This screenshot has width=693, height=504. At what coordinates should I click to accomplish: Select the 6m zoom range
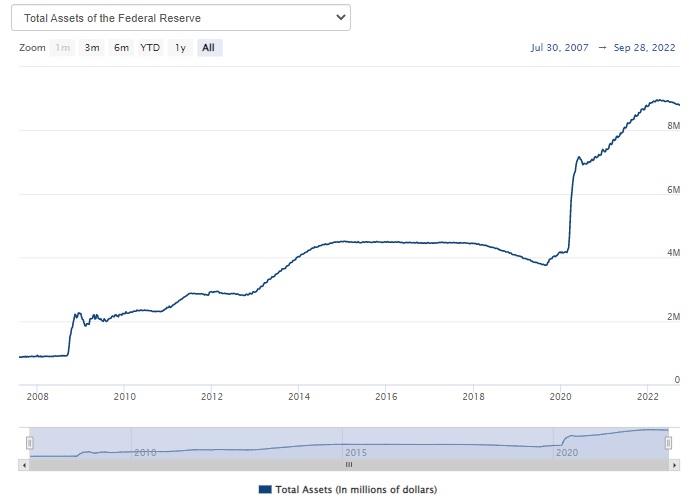(x=121, y=48)
